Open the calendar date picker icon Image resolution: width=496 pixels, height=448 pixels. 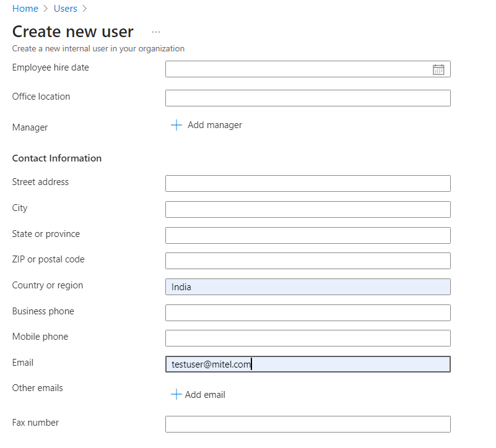tap(438, 69)
